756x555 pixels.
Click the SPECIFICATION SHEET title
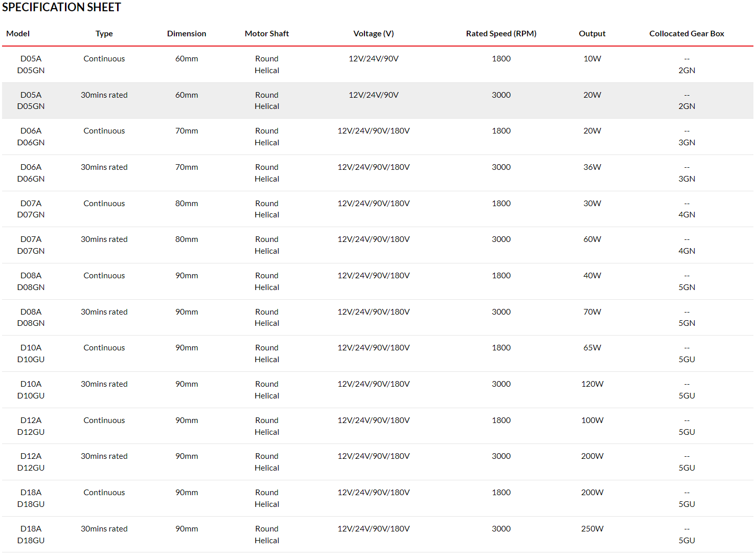[61, 7]
